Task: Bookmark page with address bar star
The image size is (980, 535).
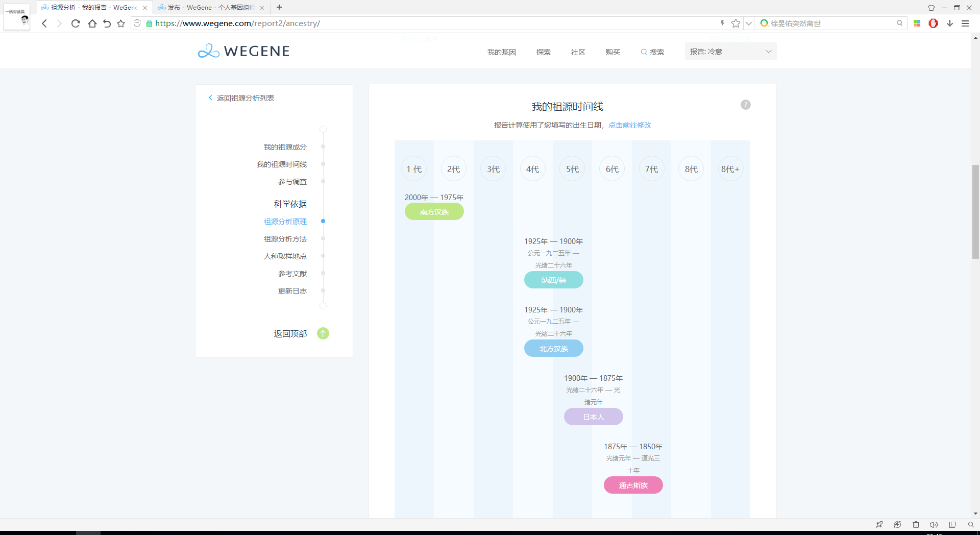Action: click(735, 23)
